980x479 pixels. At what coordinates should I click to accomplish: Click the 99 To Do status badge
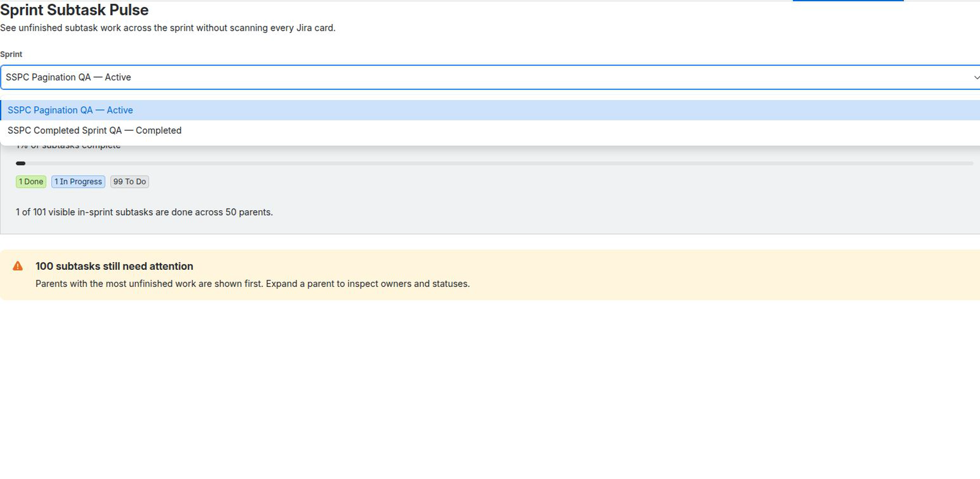pyautogui.click(x=129, y=181)
